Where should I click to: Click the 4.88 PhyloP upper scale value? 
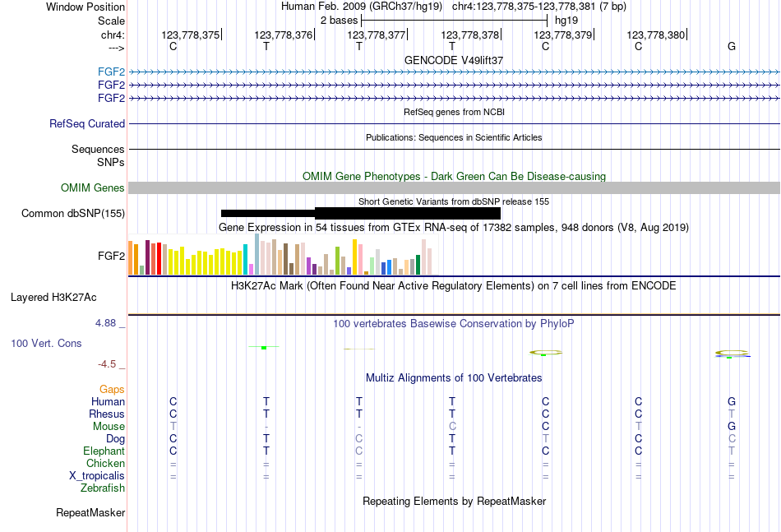(x=105, y=323)
